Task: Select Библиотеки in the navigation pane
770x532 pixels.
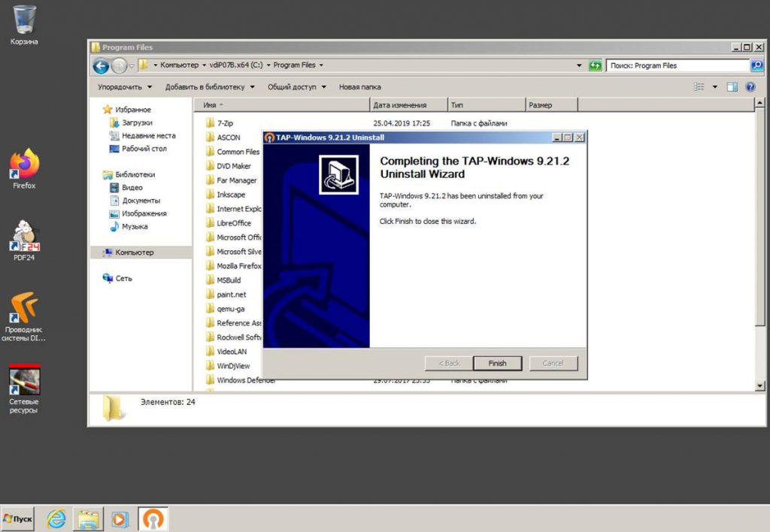Action: [129, 174]
